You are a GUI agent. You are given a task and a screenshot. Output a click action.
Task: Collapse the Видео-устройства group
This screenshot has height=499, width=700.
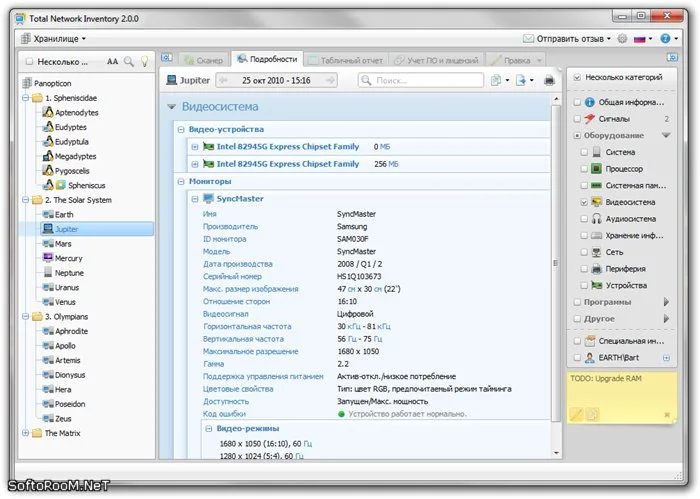(x=181, y=129)
